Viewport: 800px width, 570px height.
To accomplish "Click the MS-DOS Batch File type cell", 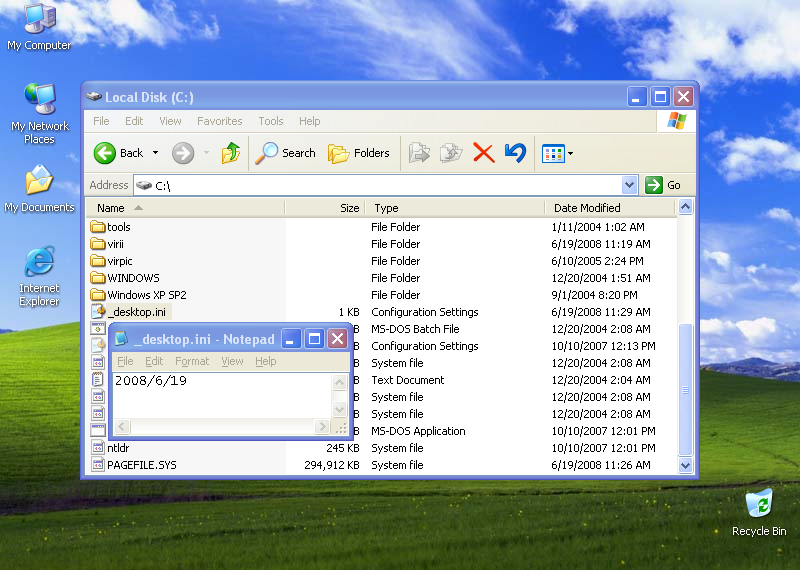I will pyautogui.click(x=415, y=329).
